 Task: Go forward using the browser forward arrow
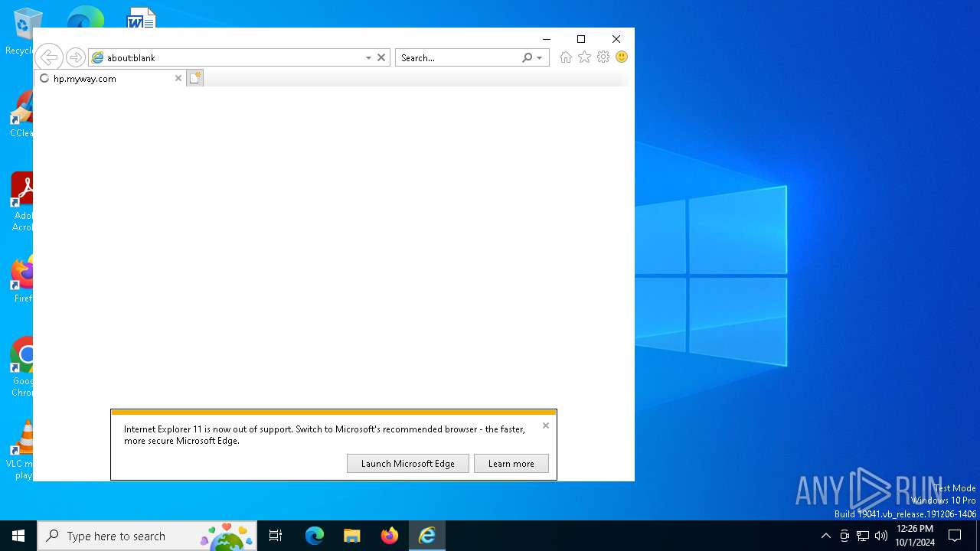[75, 57]
